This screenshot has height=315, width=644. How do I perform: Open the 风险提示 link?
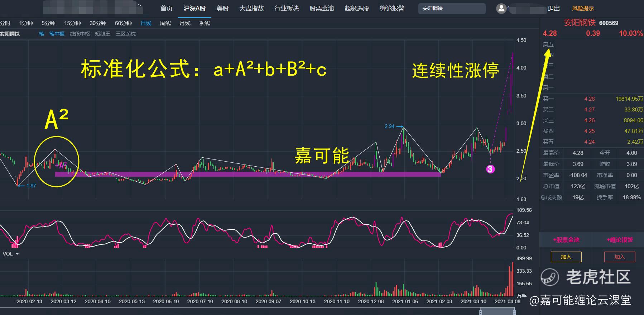pyautogui.click(x=583, y=8)
